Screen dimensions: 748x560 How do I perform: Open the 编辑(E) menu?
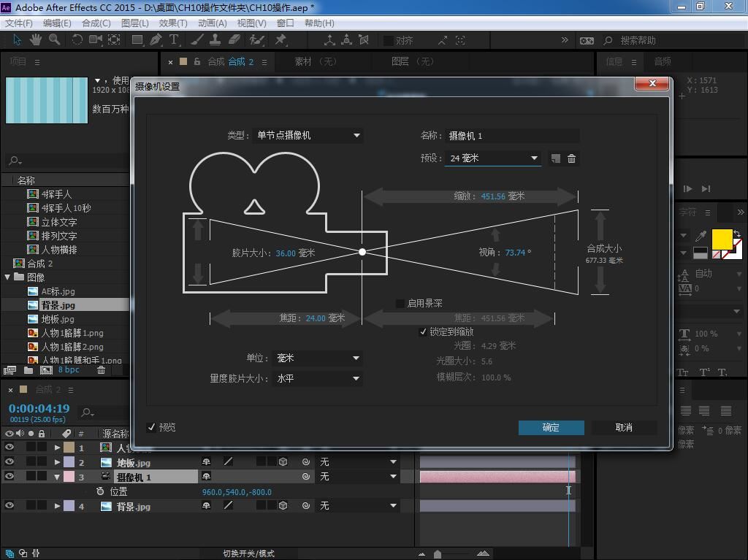click(57, 23)
